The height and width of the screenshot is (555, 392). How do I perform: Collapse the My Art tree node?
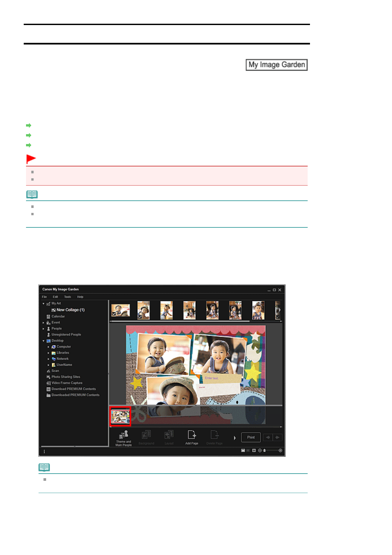pyautogui.click(x=43, y=304)
